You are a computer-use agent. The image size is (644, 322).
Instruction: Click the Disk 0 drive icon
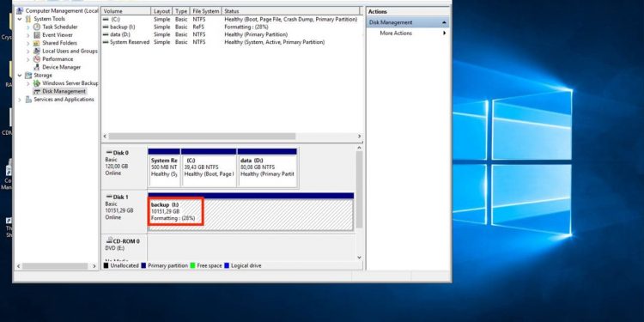point(109,152)
